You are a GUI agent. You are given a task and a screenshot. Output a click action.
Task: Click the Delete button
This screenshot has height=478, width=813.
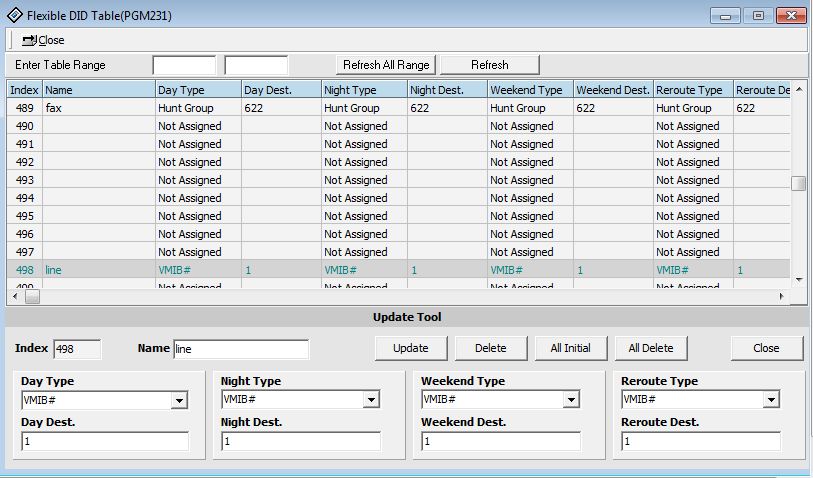pyautogui.click(x=490, y=348)
